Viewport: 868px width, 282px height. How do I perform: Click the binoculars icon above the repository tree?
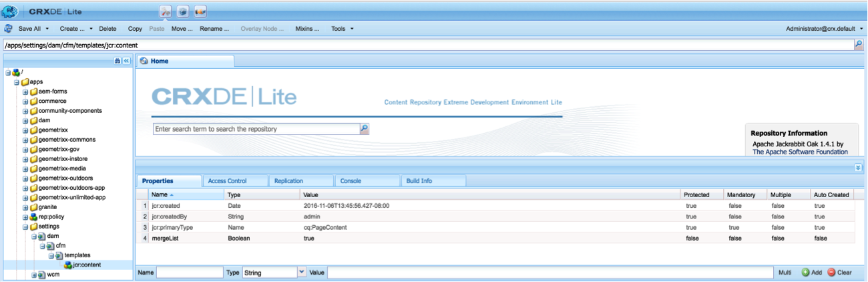[118, 61]
